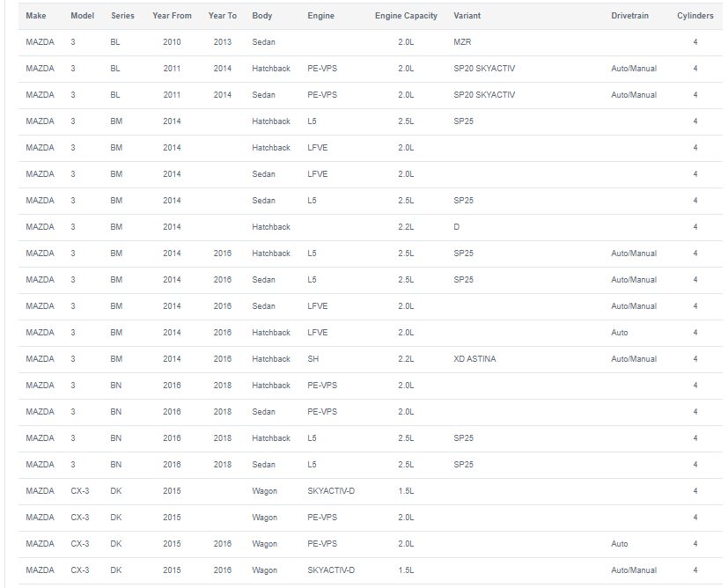Click SKYACTIV-D engine in CX-3 row without Year To
The image size is (728, 588).
[x=331, y=491]
